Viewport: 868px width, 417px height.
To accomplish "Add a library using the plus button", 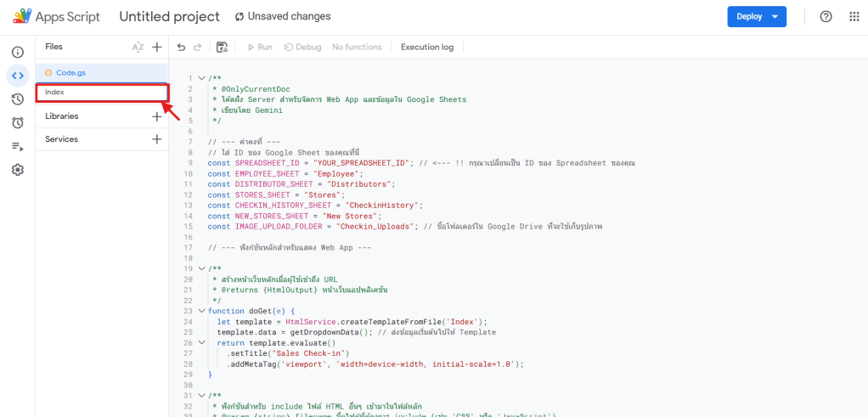I will tap(156, 116).
